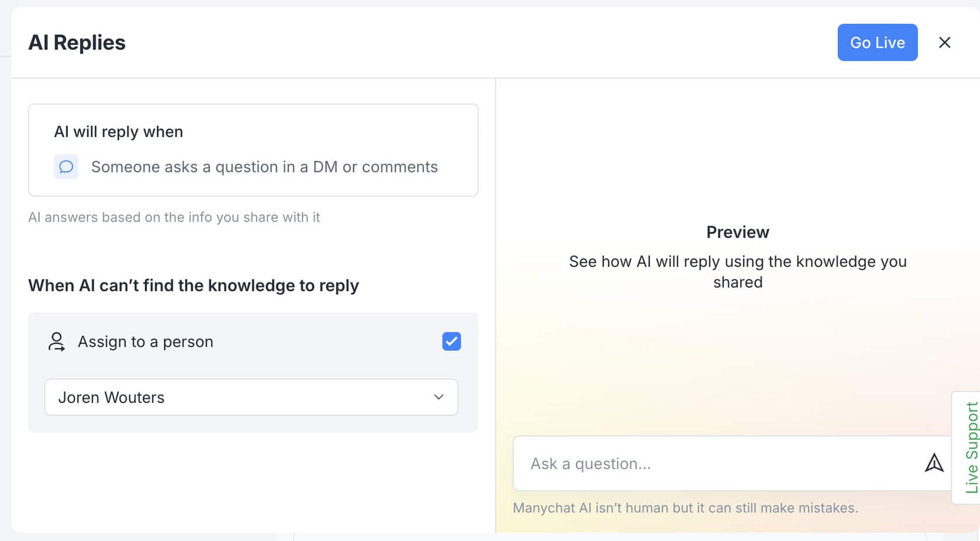
Task: Click the Preview heading
Action: [737, 232]
